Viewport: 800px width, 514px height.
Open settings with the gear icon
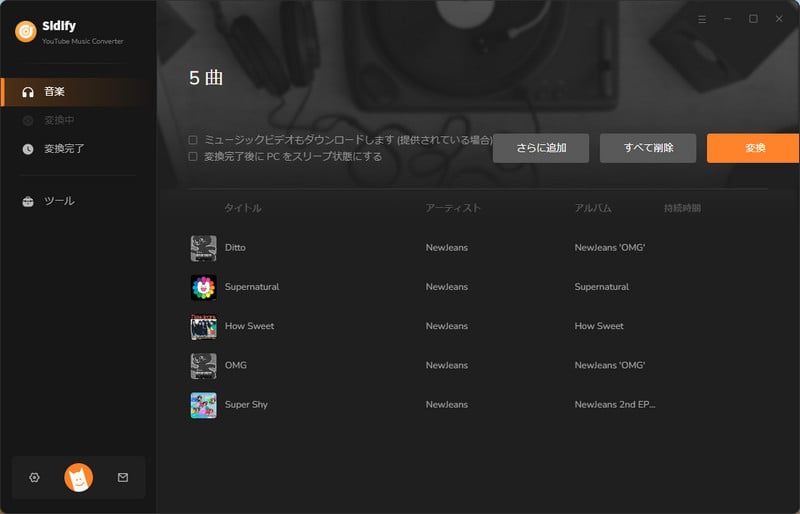(x=34, y=477)
